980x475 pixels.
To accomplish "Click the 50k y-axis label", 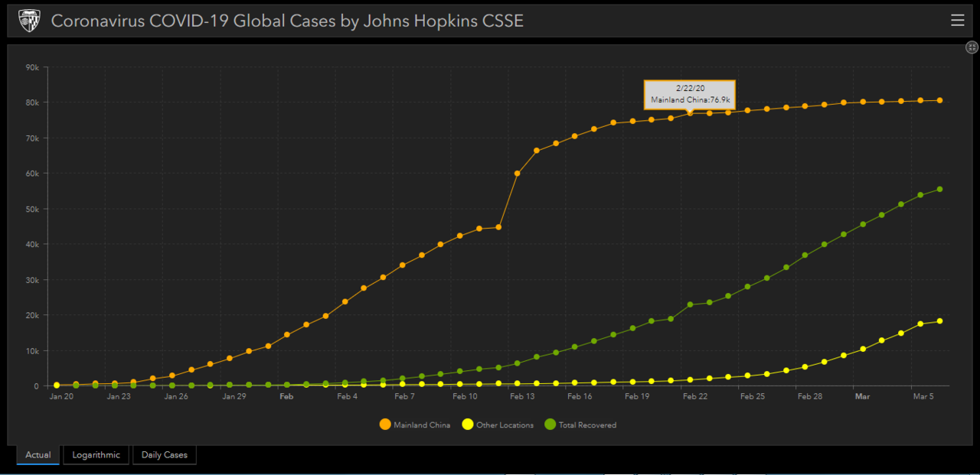I will [31, 209].
